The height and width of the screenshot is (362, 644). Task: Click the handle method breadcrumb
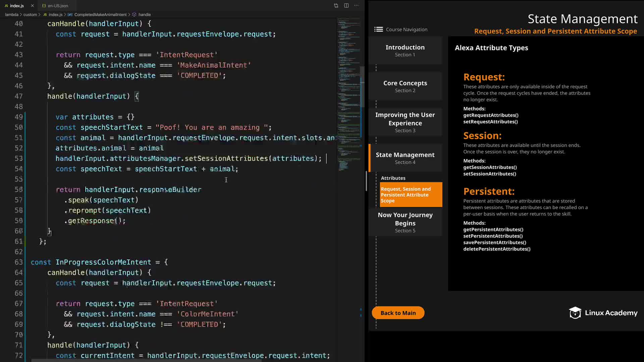pos(144,15)
